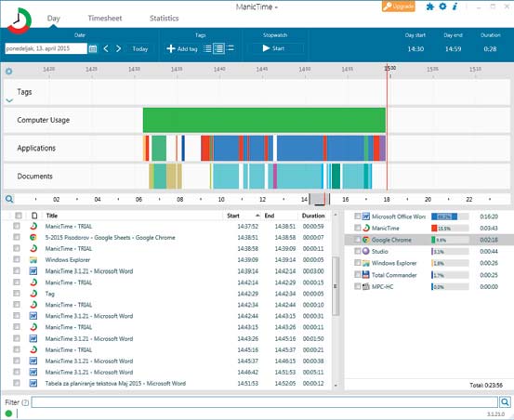Click the activity list scroll down arrow

pyautogui.click(x=336, y=386)
